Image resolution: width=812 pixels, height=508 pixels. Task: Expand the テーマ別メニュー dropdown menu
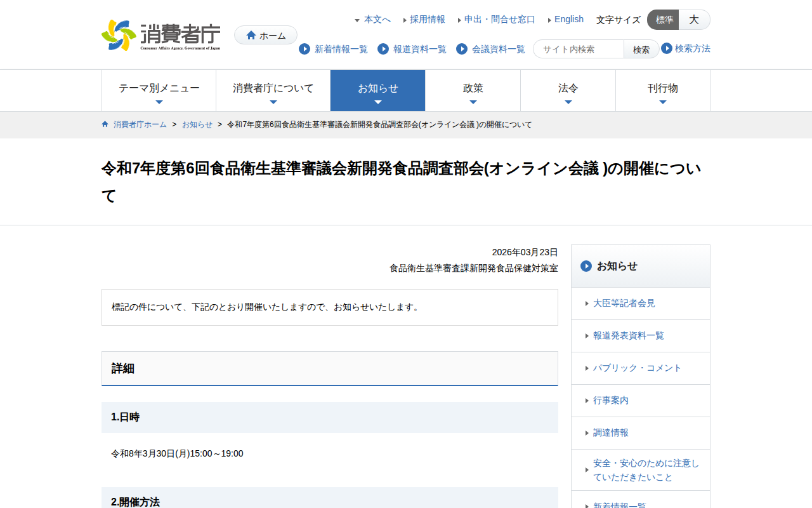click(x=159, y=91)
